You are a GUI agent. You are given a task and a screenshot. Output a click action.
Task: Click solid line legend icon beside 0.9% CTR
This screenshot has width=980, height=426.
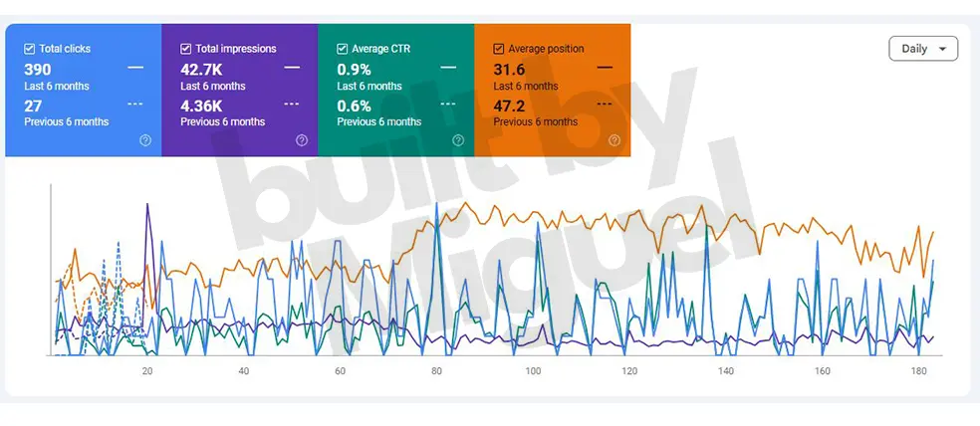pyautogui.click(x=448, y=68)
